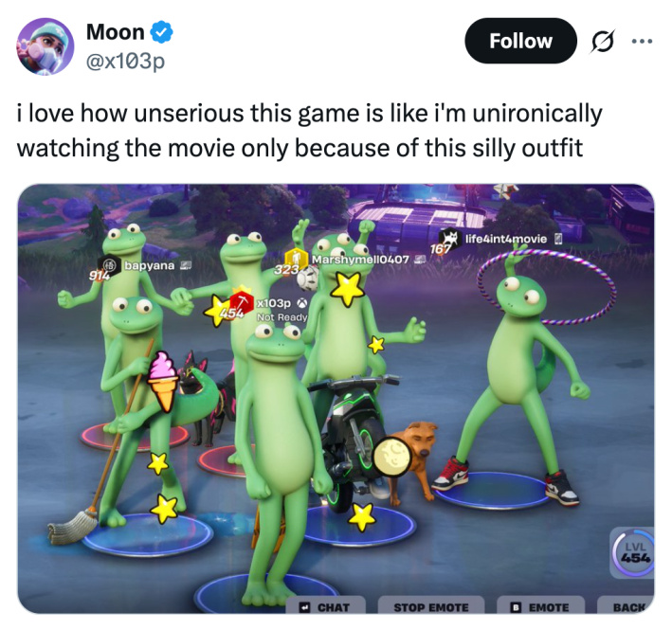The height and width of the screenshot is (630, 672).
Task: Click the Xbox platform icon beside x103p
Action: pos(301,303)
